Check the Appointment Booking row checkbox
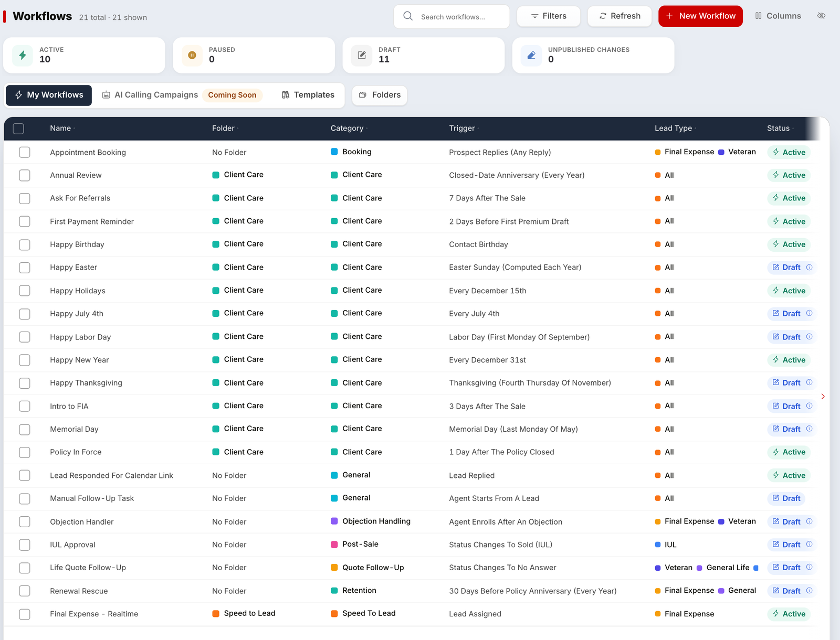The image size is (840, 640). [x=25, y=152]
